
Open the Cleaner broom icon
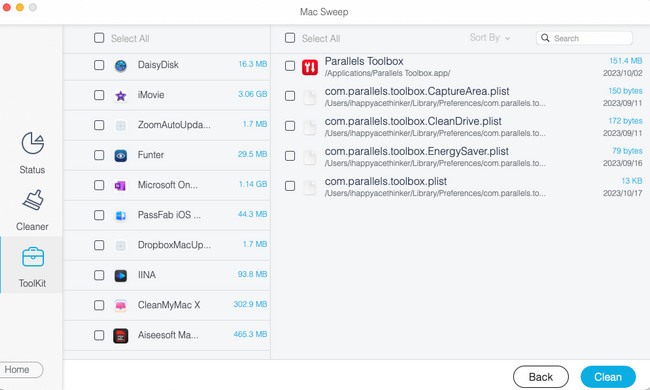coord(33,200)
